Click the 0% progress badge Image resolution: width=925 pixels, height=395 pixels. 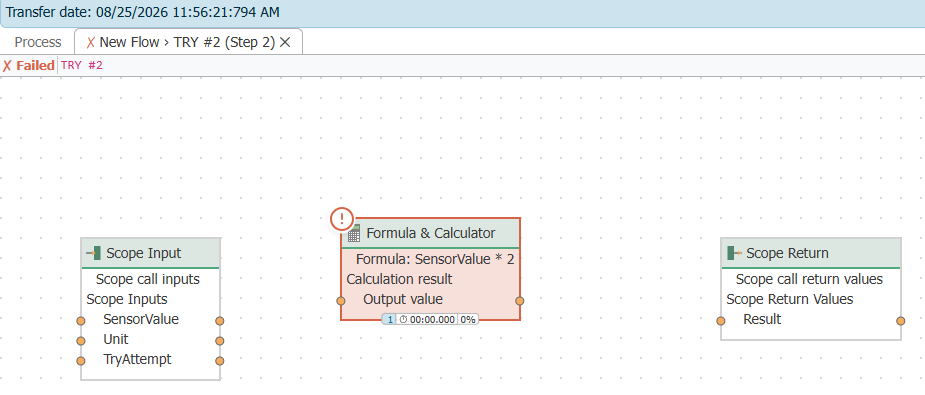click(468, 320)
